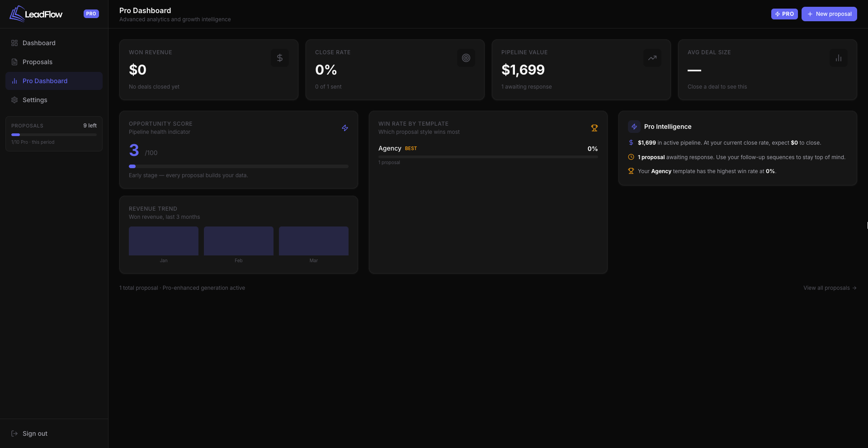The width and height of the screenshot is (868, 448).
Task: Click the PRO button in the top bar
Action: pos(784,14)
